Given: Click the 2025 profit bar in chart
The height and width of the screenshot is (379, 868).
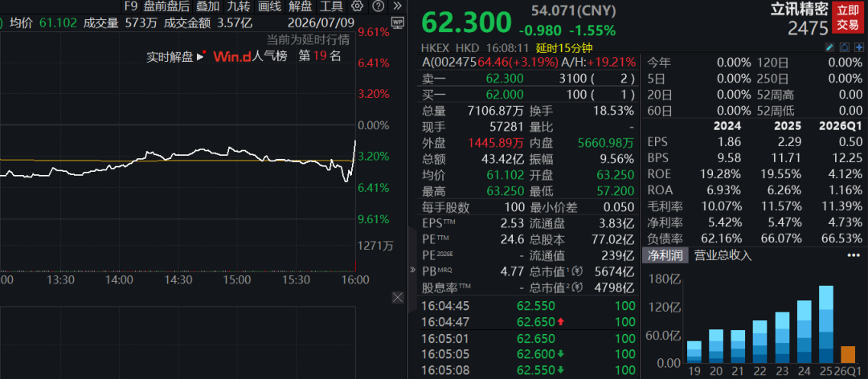Looking at the screenshot, I should pos(826,324).
